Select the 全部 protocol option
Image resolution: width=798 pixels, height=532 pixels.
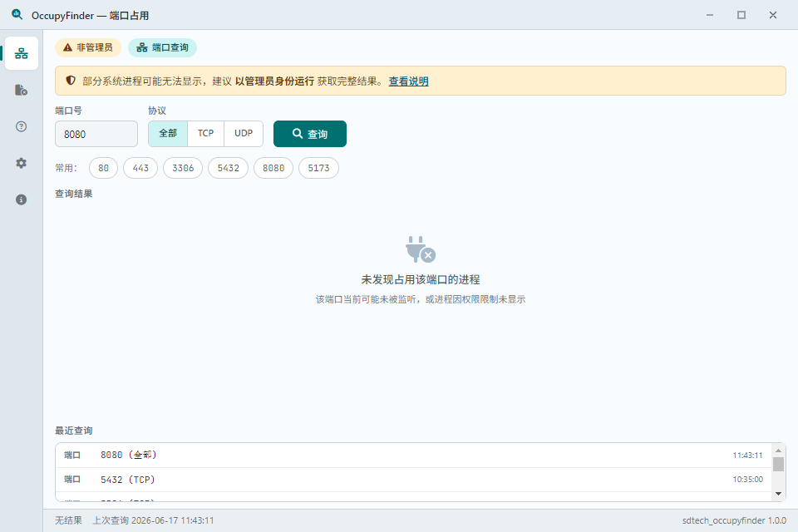168,133
